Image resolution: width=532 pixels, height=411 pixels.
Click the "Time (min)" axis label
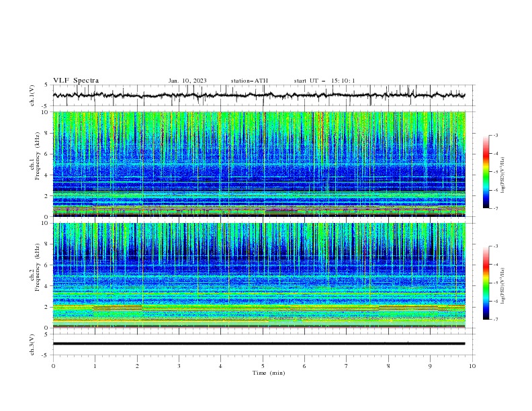point(269,373)
